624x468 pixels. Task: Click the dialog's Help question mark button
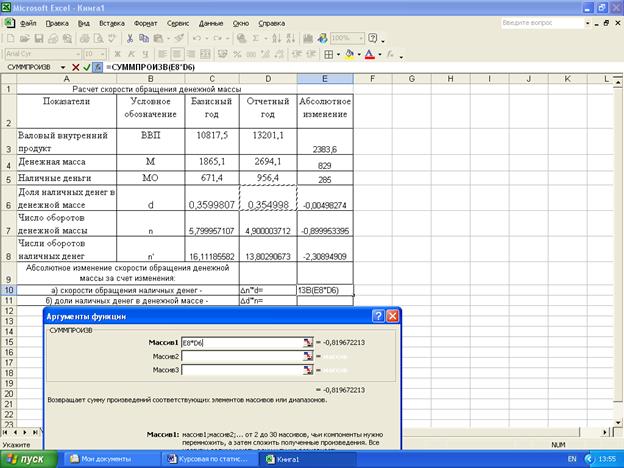378,315
